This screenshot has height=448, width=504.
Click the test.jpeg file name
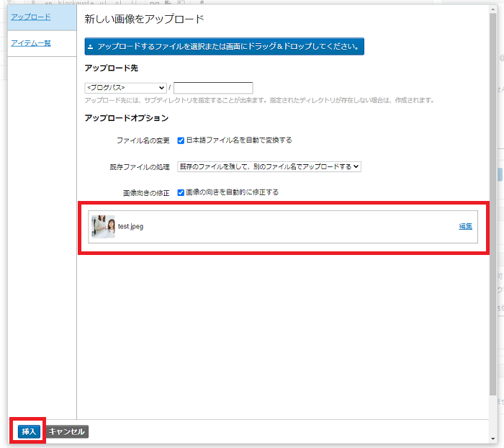(x=130, y=226)
